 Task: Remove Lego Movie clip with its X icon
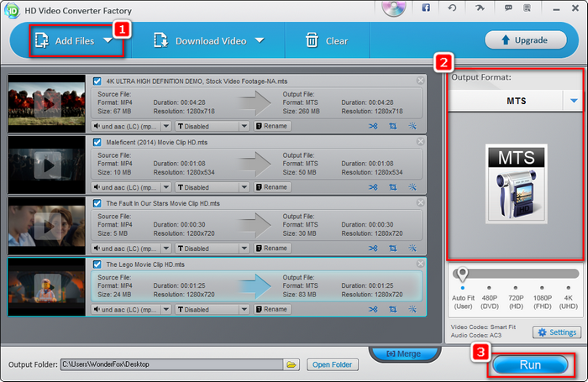pos(420,264)
